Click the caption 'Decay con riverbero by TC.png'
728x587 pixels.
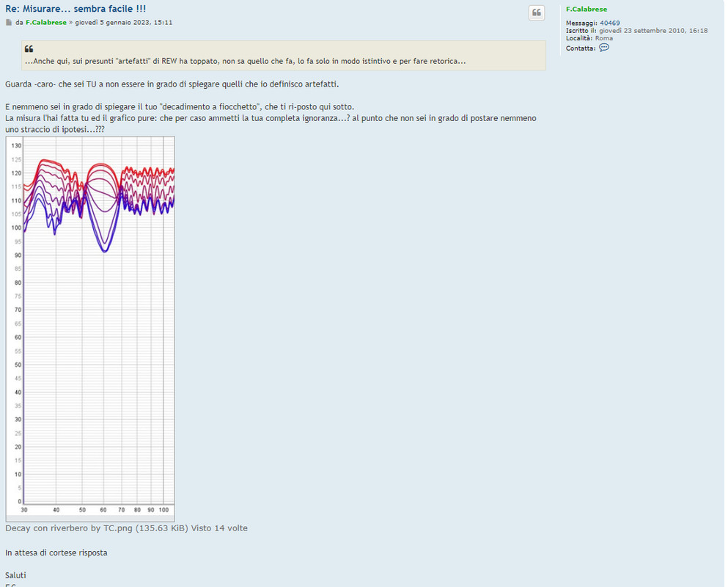(x=69, y=528)
